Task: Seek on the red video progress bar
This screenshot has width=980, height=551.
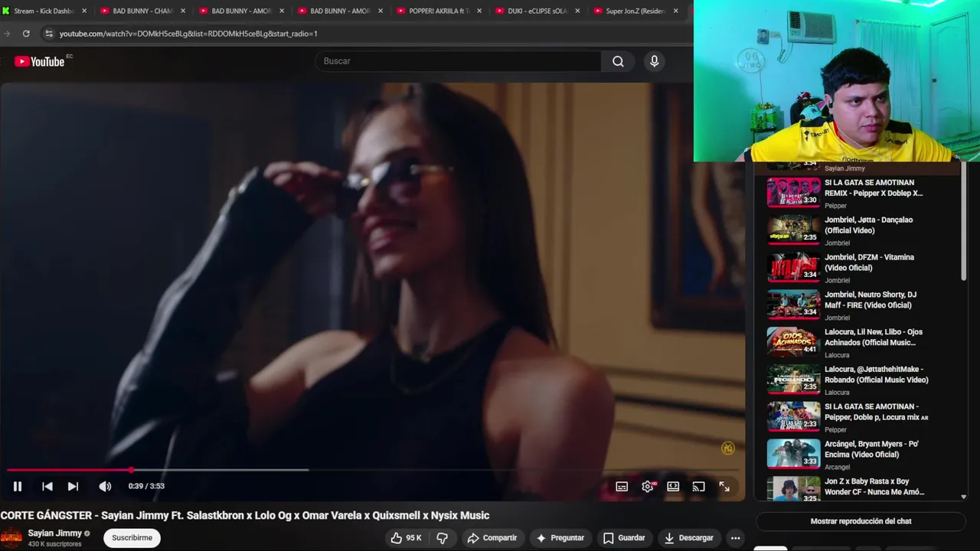Action: pos(371,470)
